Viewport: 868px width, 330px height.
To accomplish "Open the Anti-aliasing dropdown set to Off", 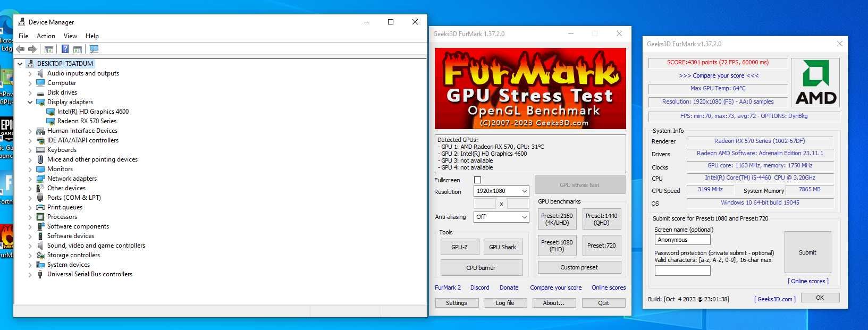I will 501,217.
